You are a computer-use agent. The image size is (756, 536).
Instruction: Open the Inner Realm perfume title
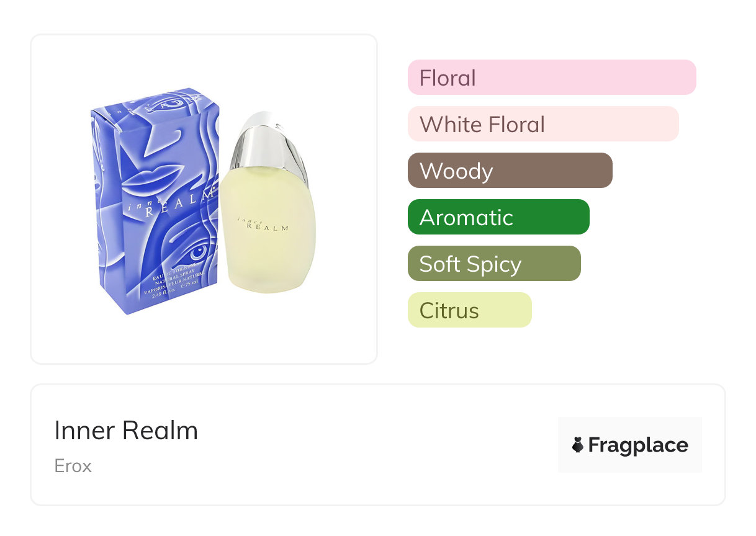coord(126,431)
